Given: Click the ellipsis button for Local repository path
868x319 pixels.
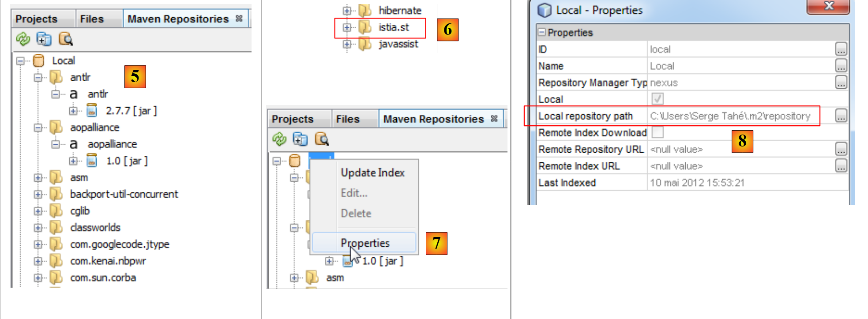Looking at the screenshot, I should pos(841,116).
